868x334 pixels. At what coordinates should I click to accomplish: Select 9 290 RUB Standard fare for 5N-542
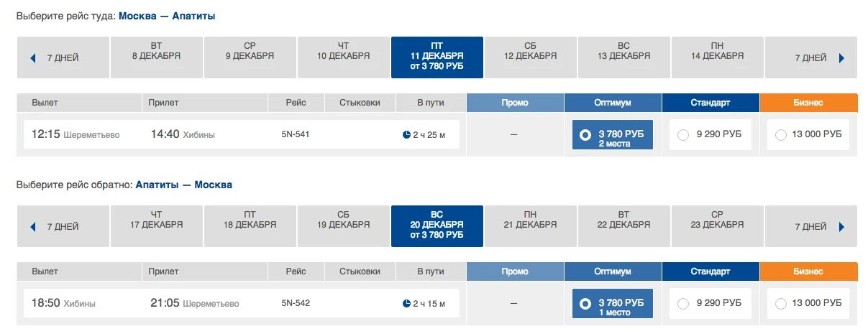point(683,304)
